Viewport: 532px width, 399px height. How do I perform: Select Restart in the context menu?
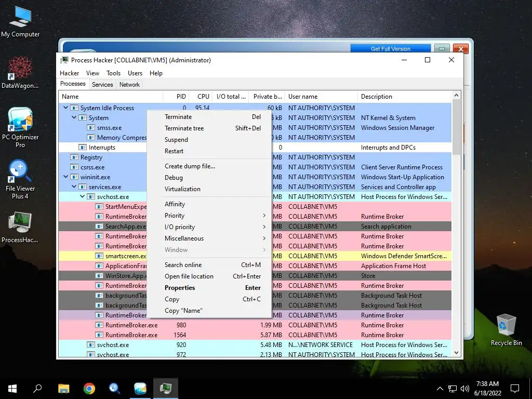[210, 151]
